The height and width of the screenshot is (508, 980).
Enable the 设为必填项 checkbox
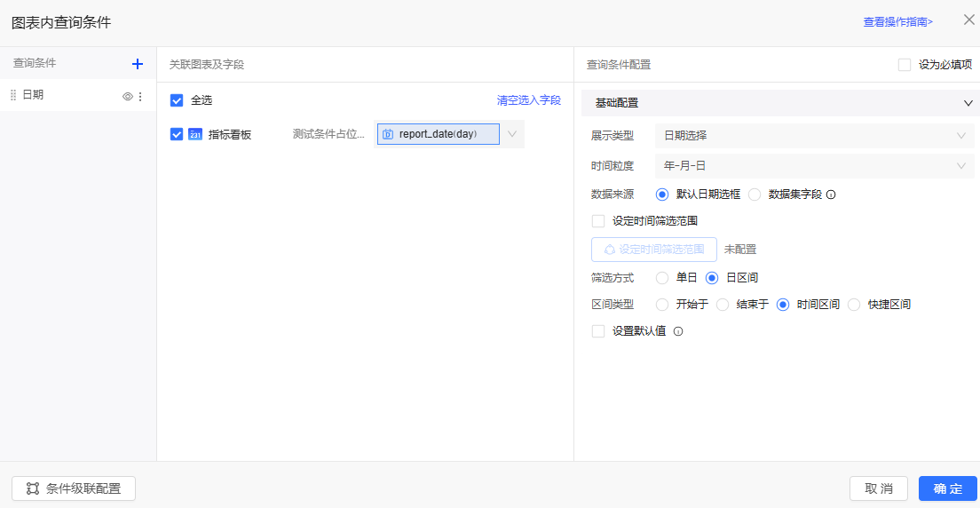click(905, 65)
